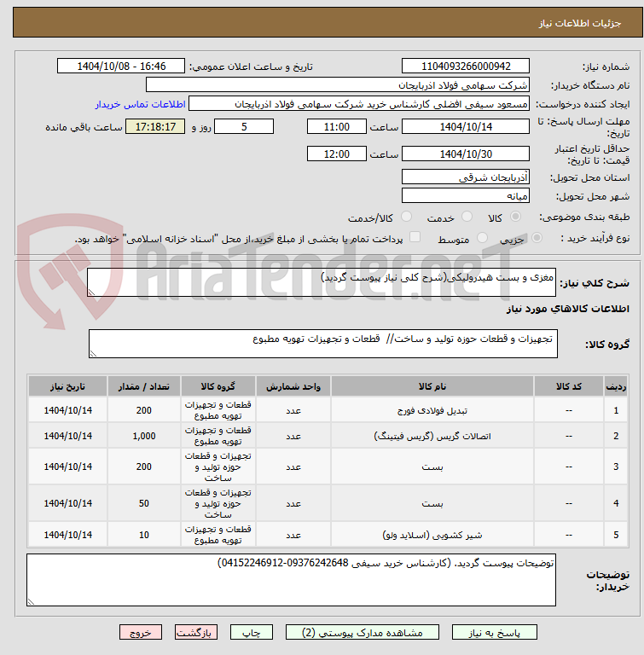Click the ردیف column header
644x655 pixels.
[x=616, y=386]
